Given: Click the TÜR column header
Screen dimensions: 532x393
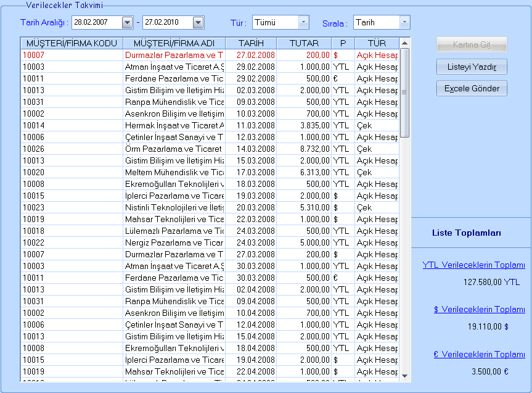Looking at the screenshot, I should pyautogui.click(x=377, y=43).
